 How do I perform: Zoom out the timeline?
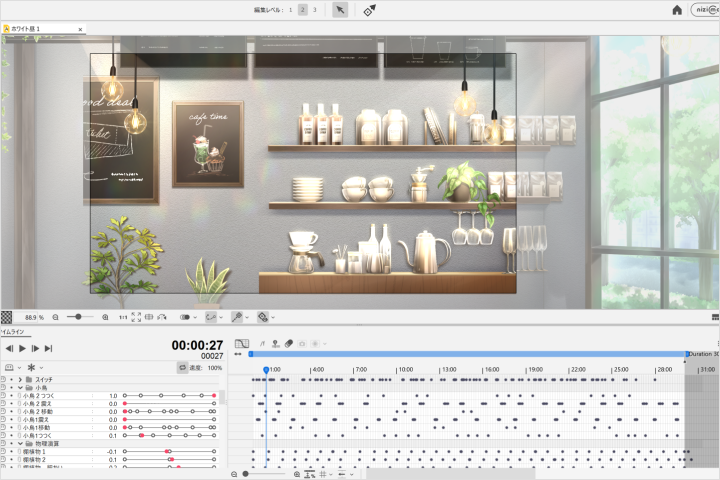click(234, 474)
